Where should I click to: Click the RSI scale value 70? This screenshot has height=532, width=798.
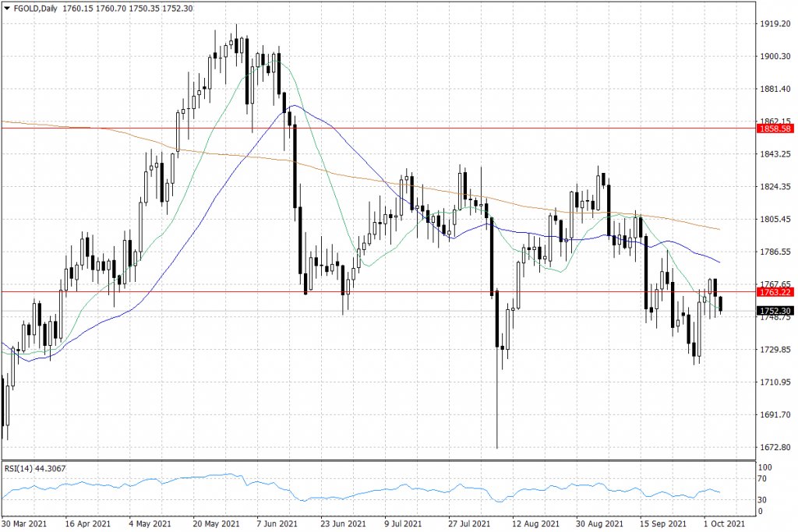click(x=763, y=478)
